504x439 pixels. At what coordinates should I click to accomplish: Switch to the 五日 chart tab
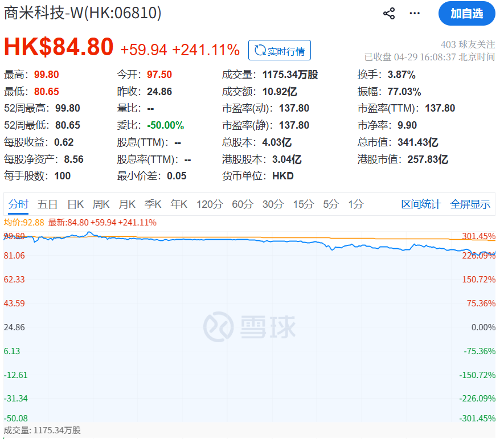coord(47,204)
